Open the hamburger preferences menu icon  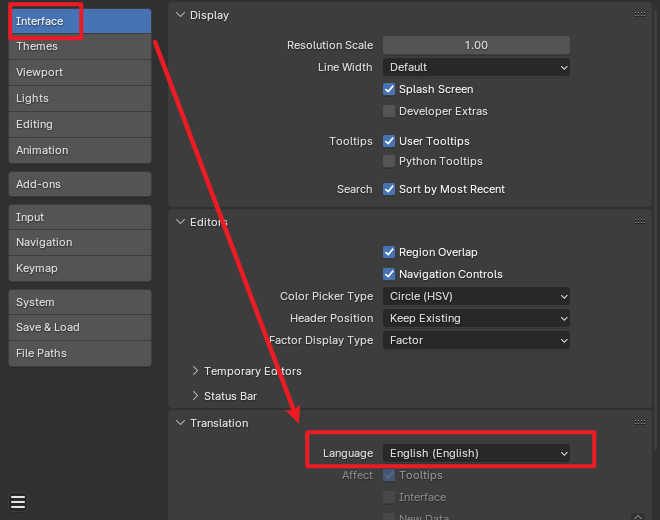pyautogui.click(x=18, y=502)
